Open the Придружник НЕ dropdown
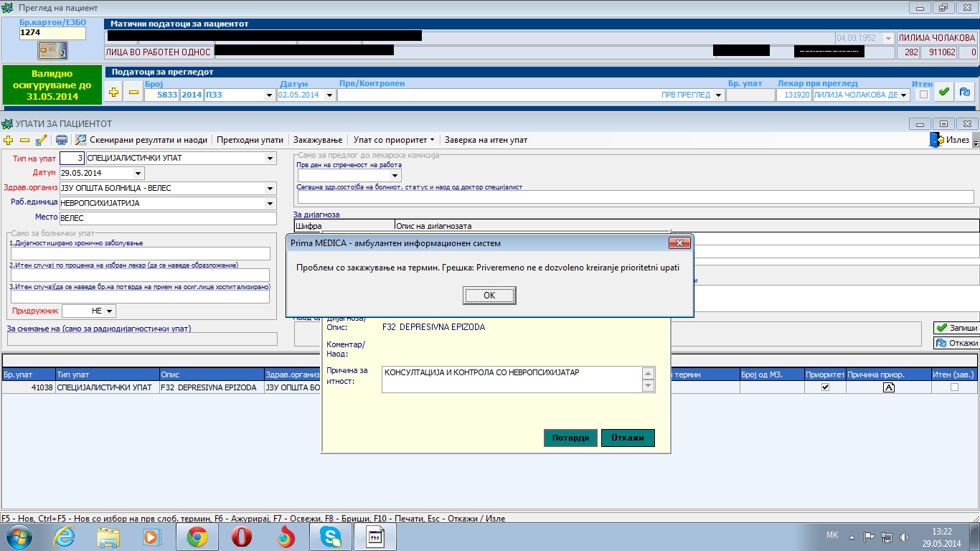The image size is (980, 551). coord(110,311)
